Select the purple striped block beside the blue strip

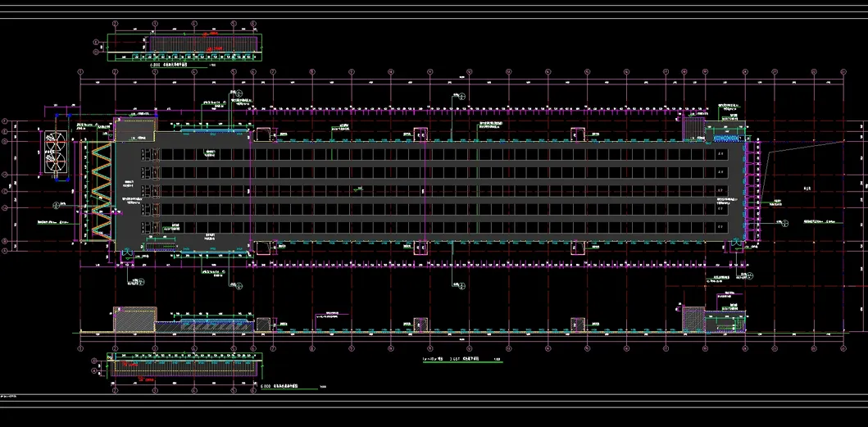(693, 129)
